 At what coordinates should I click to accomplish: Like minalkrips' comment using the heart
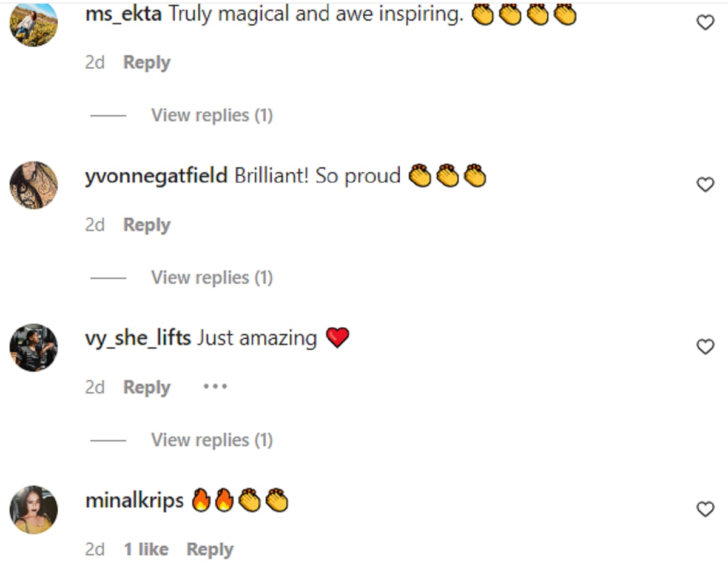click(705, 509)
